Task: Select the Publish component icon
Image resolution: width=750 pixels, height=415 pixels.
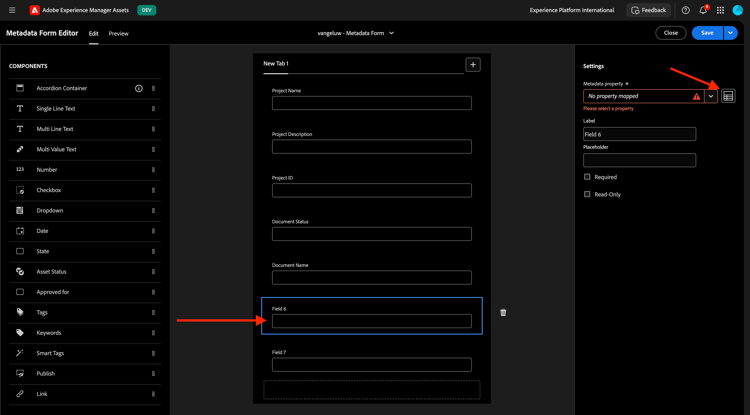Action: coord(20,373)
